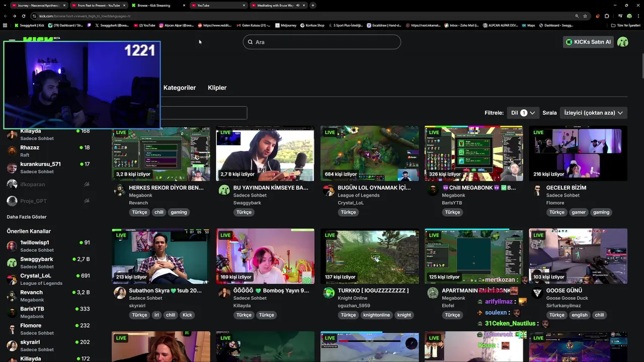Click streamer avatar beside TURKKO stream title
Viewport: 644px width, 362px height.
tap(329, 293)
